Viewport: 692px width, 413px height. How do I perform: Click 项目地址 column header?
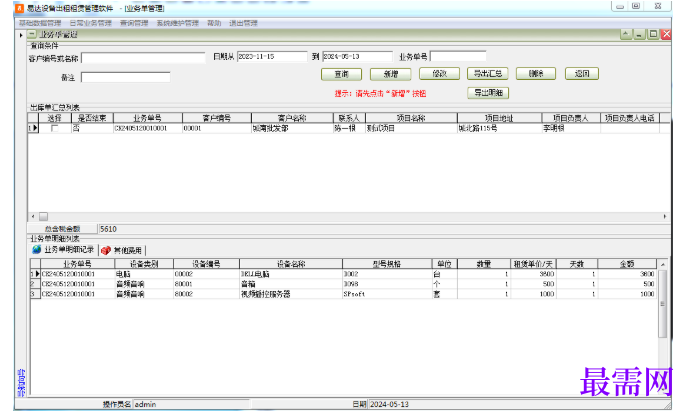pos(500,118)
